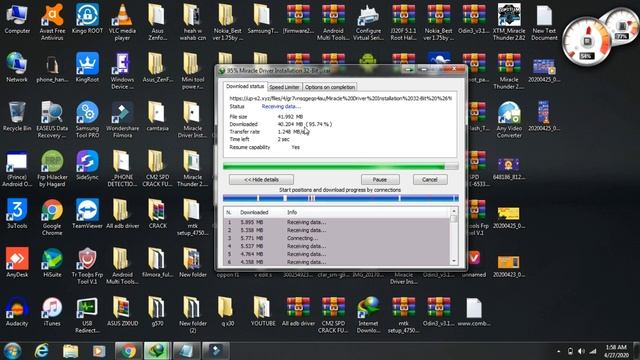This screenshot has width=640, height=360.
Task: Open Miracle Thunder 2 folder
Action: (x=192, y=169)
